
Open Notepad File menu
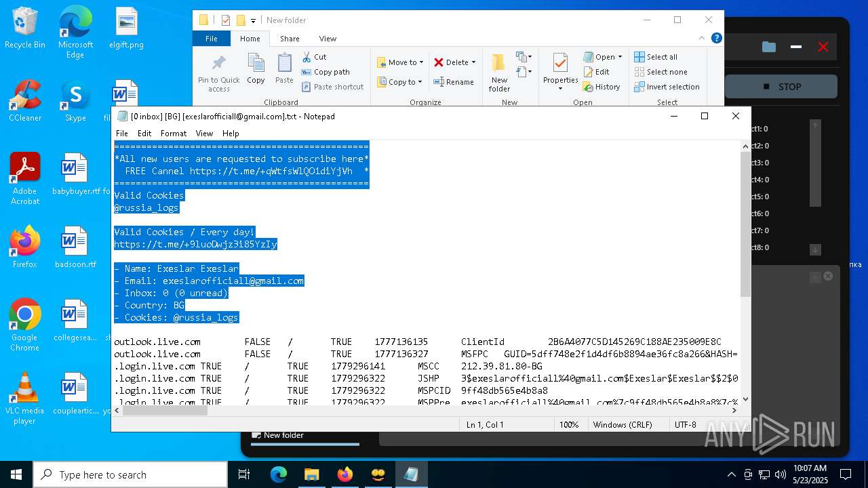point(122,134)
